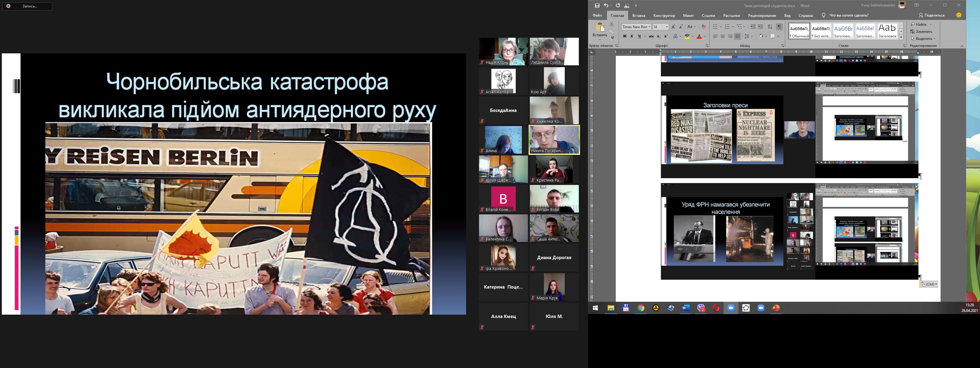The height and width of the screenshot is (368, 980).
Task: Toggle italic formatting (К) button
Action: point(632,36)
